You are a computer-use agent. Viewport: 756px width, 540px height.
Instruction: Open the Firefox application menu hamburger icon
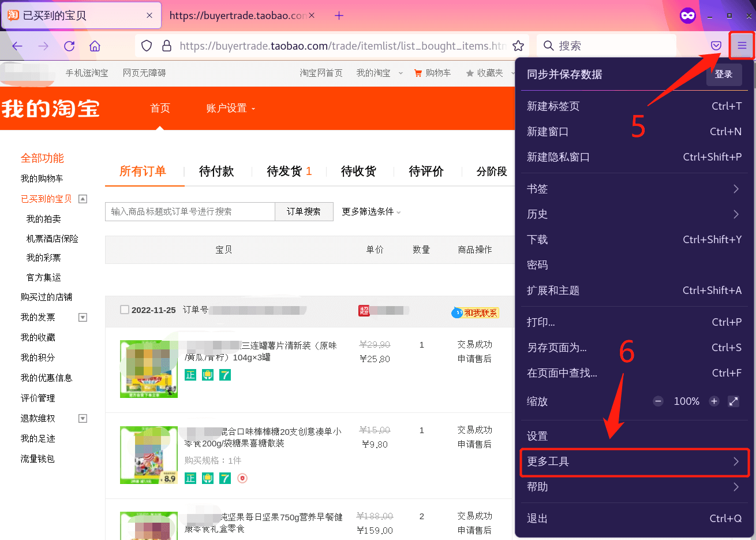(x=742, y=46)
